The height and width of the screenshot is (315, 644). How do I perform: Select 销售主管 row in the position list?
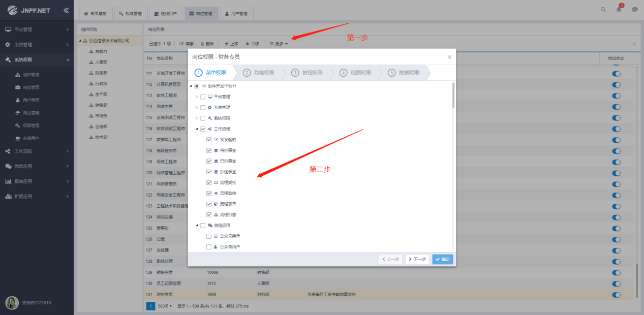click(390, 272)
